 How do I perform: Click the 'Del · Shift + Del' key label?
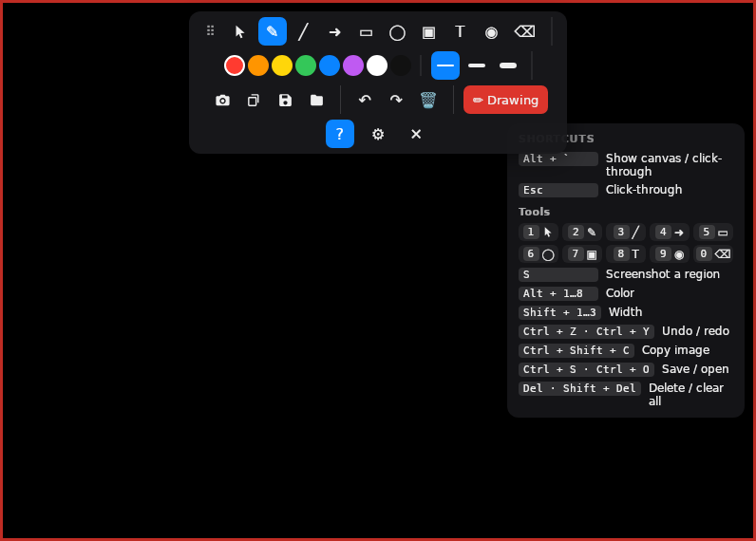pyautogui.click(x=579, y=389)
